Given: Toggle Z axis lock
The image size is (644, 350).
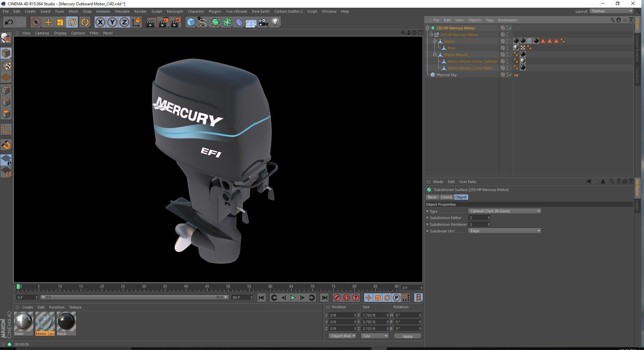Looking at the screenshot, I should (124, 22).
